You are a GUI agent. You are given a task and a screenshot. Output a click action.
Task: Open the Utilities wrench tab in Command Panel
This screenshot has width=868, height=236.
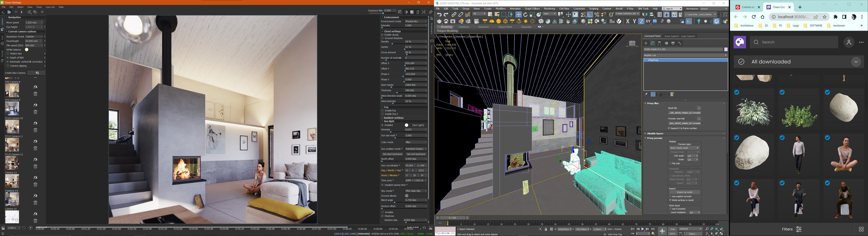(680, 43)
